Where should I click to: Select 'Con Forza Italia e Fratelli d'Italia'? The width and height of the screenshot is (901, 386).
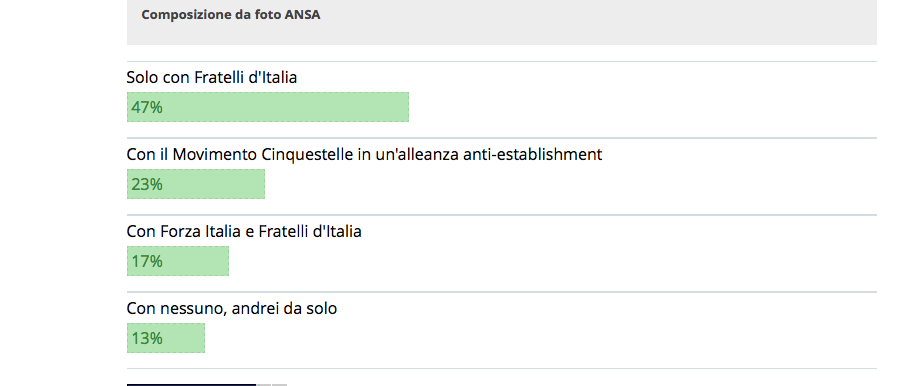pos(244,231)
